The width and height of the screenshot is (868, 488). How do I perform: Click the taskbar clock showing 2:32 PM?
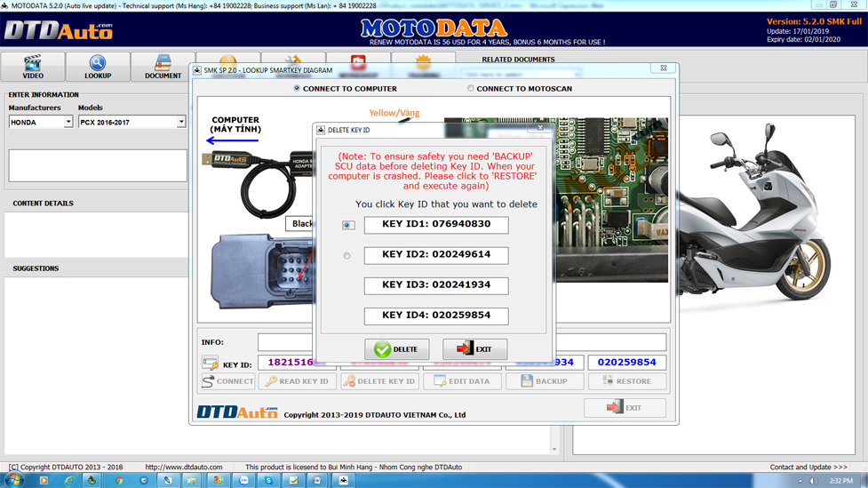(841, 481)
